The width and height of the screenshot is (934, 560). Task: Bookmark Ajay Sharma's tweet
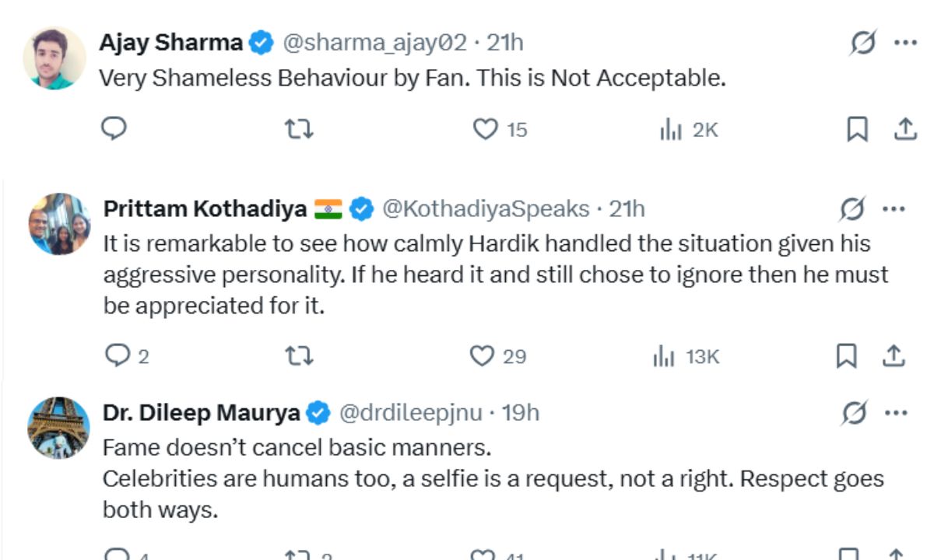click(856, 130)
